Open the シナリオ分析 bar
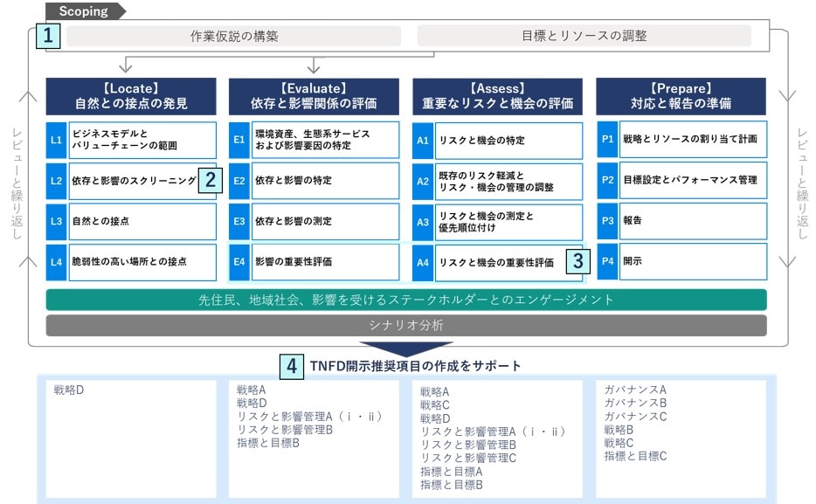The height and width of the screenshot is (504, 816). point(405,326)
